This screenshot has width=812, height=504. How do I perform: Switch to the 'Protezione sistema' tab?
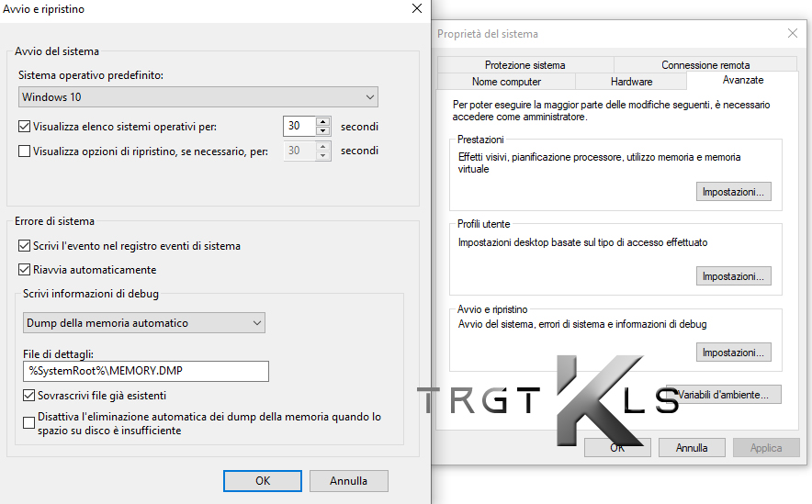(524, 65)
